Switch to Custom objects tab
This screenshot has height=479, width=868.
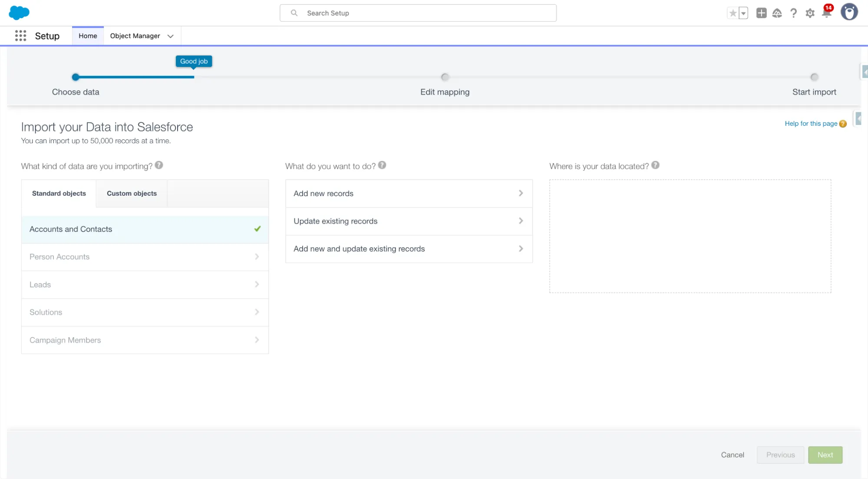coord(132,194)
